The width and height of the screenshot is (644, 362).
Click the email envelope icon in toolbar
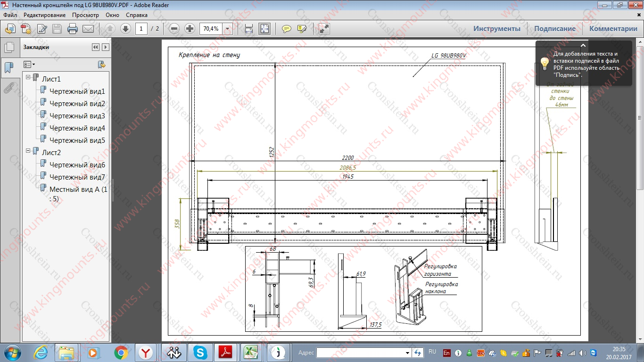tap(88, 29)
